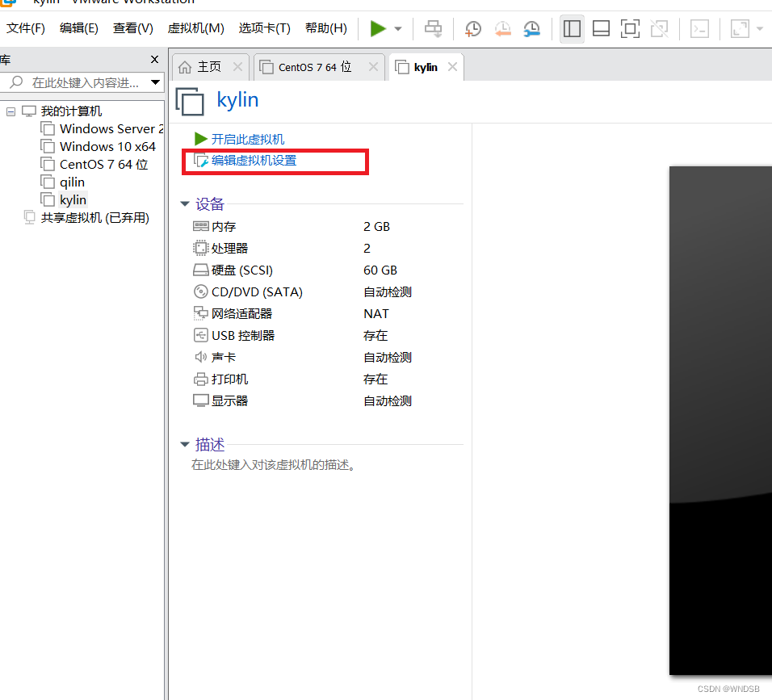
Task: Click the send Ctrl+Alt+Del toolbar icon
Action: [x=434, y=28]
